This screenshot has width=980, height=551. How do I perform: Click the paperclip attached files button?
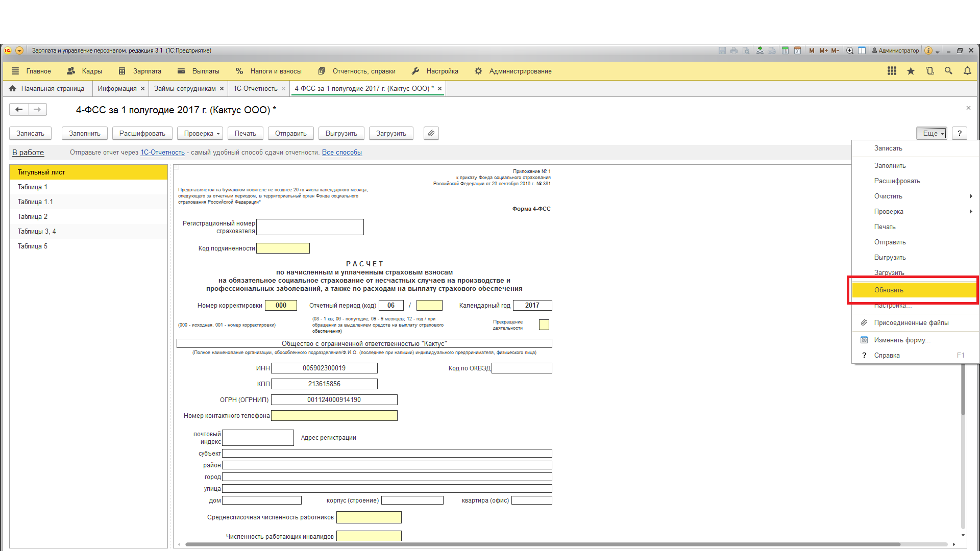point(431,133)
